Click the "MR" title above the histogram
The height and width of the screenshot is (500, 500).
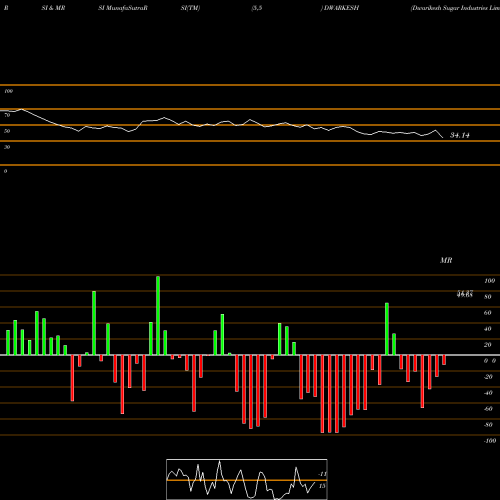click(x=446, y=260)
